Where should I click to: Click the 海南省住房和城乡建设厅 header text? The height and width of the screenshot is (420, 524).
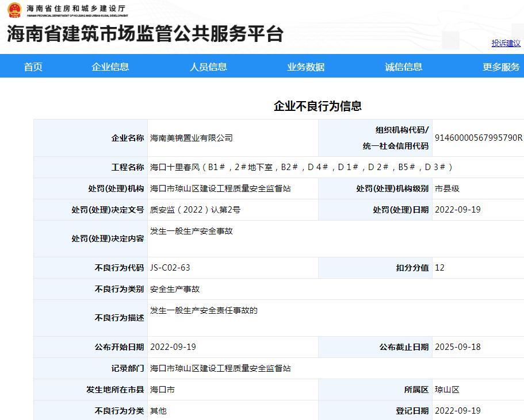(x=76, y=9)
